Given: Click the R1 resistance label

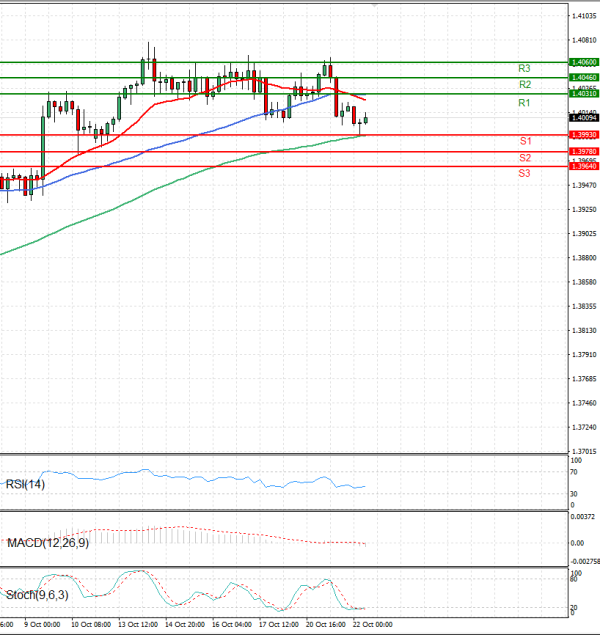Looking at the screenshot, I should [x=524, y=103].
